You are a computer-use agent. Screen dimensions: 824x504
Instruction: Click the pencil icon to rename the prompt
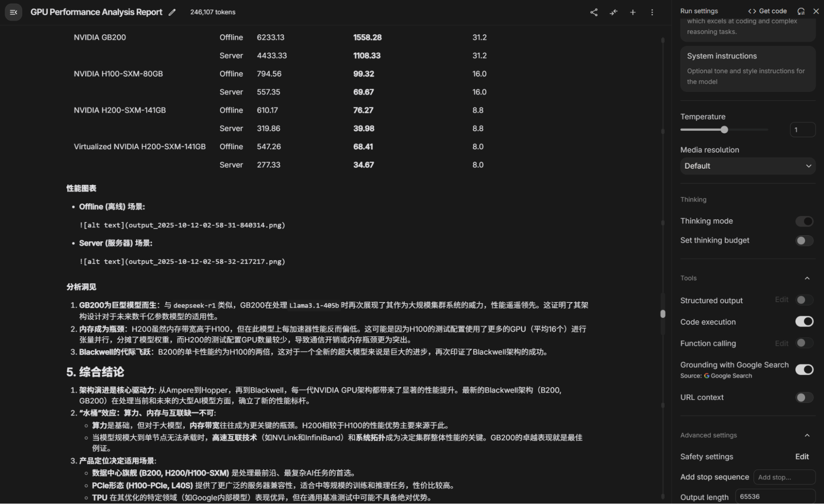[x=172, y=12]
